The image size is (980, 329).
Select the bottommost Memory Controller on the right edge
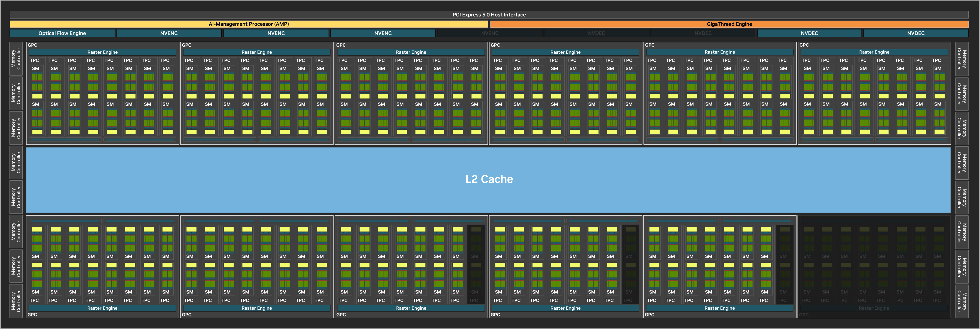coord(961,301)
